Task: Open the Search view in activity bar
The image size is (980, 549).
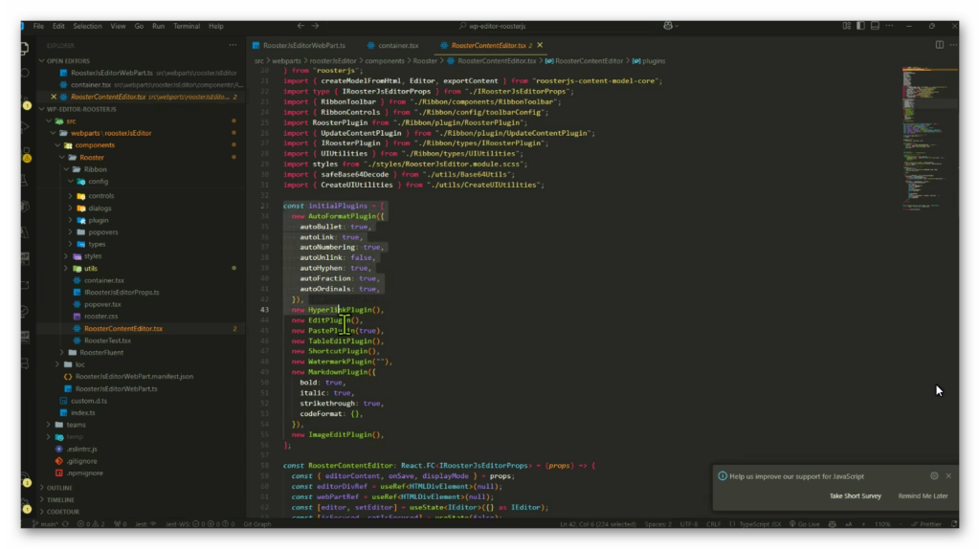Action: tap(25, 73)
